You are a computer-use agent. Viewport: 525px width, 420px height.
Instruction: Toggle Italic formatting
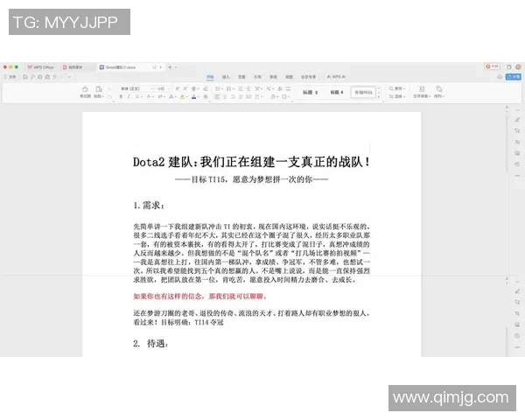coord(129,96)
